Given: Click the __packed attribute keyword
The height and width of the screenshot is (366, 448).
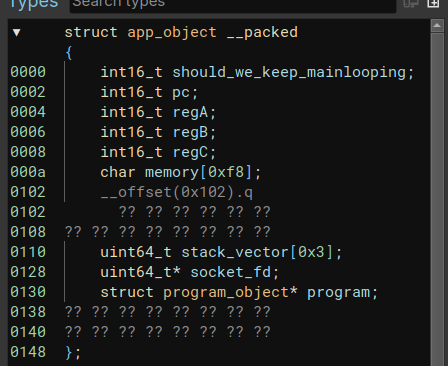Looking at the screenshot, I should pyautogui.click(x=262, y=33).
